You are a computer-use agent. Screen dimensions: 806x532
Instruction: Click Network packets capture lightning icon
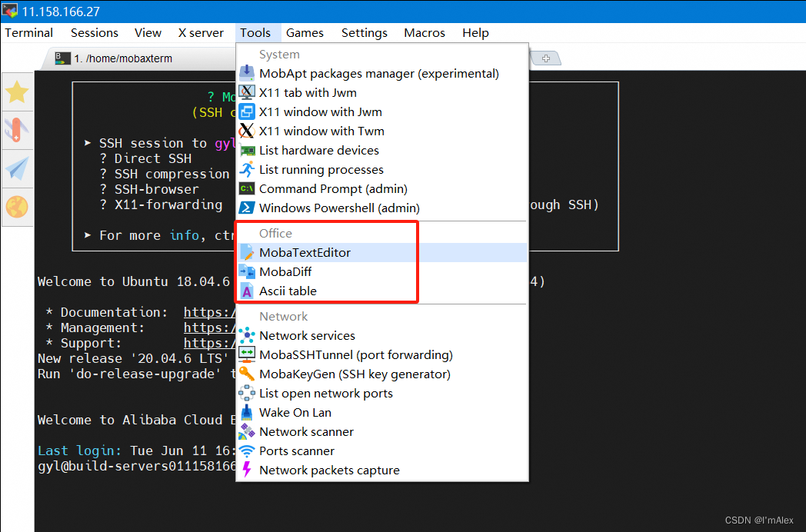tap(247, 470)
